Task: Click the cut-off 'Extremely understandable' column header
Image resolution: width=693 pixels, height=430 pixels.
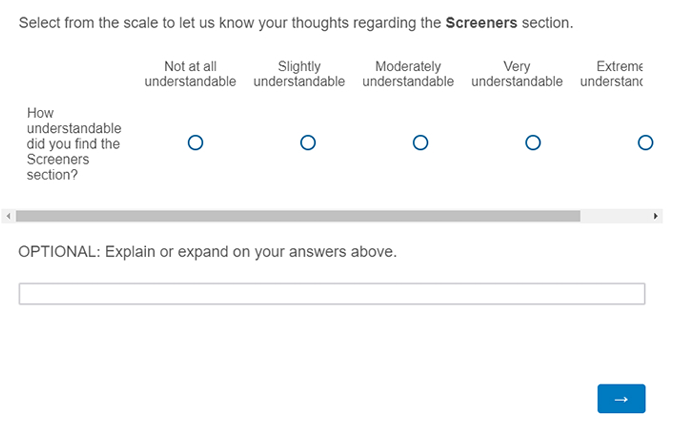Action: point(612,74)
